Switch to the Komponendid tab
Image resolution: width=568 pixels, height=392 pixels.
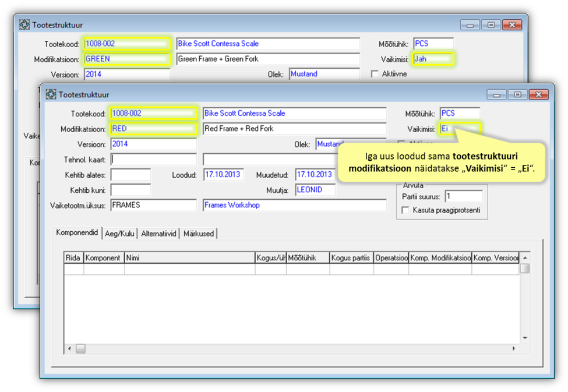click(x=77, y=232)
